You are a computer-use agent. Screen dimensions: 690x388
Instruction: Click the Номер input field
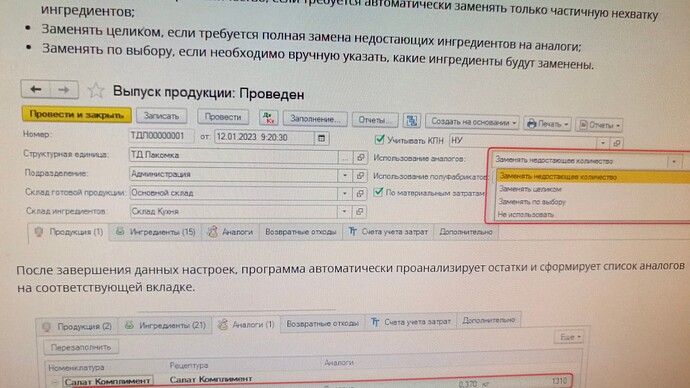click(161, 136)
